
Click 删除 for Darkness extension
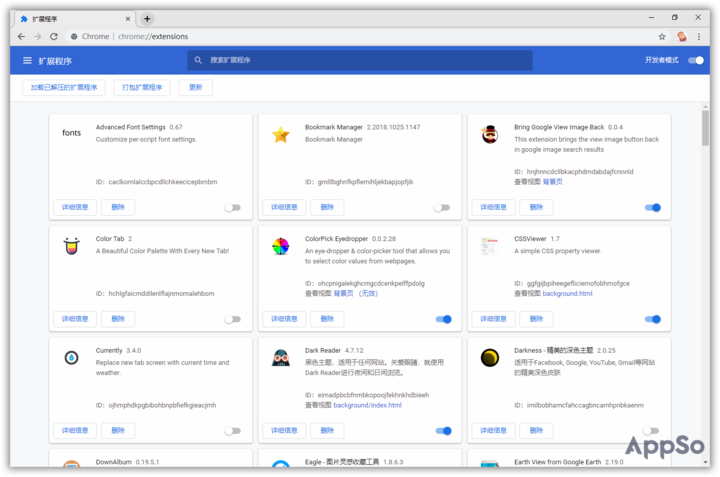(536, 430)
